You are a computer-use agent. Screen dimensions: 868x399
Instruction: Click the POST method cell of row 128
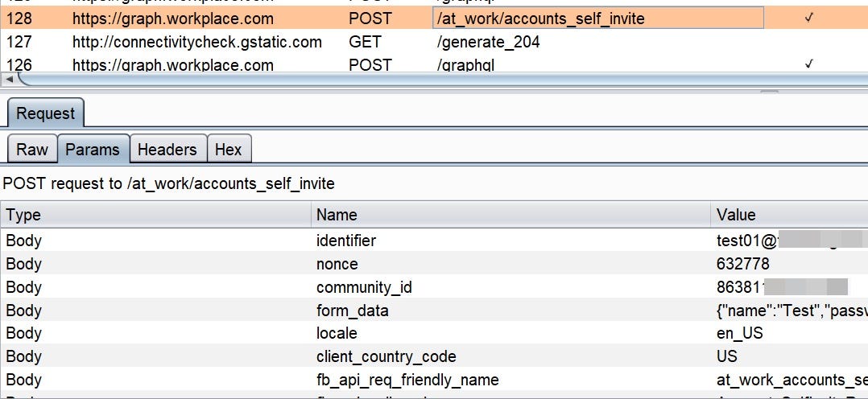(x=370, y=19)
